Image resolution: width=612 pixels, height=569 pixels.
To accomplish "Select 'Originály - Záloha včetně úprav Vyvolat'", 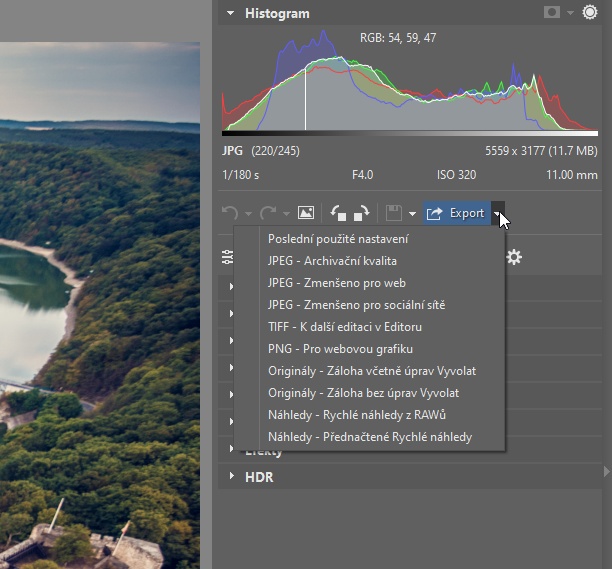I will tap(369, 371).
